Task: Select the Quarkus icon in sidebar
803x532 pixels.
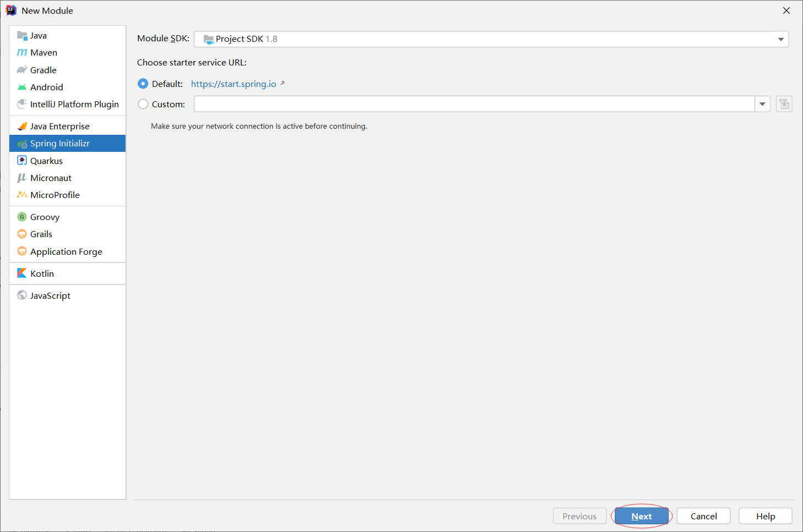Action: coord(22,161)
